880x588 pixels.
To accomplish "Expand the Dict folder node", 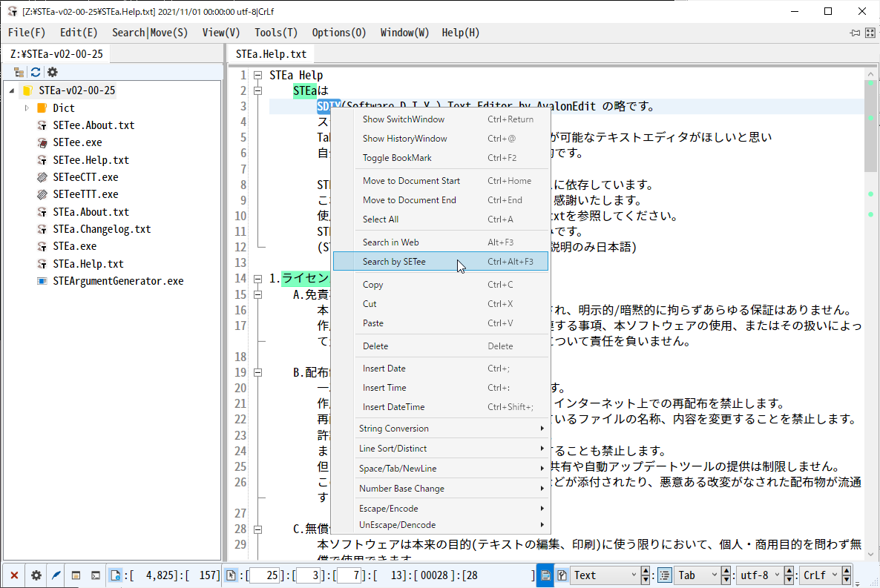I will coord(27,108).
